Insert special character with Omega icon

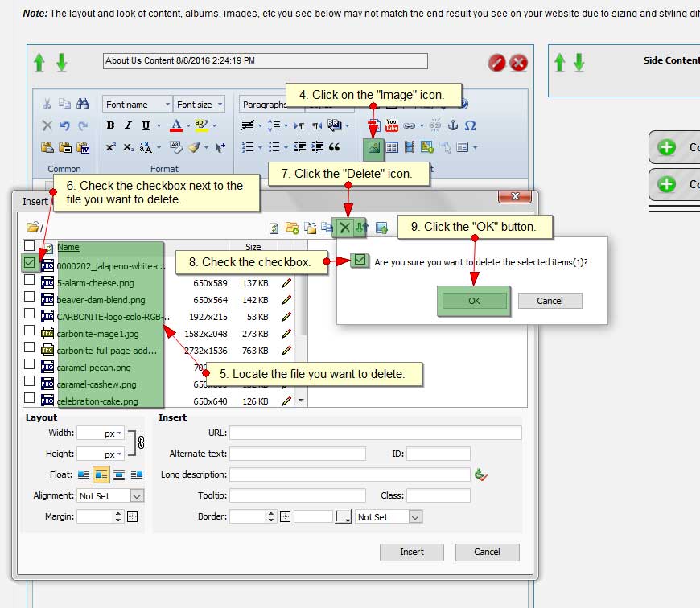[x=471, y=125]
